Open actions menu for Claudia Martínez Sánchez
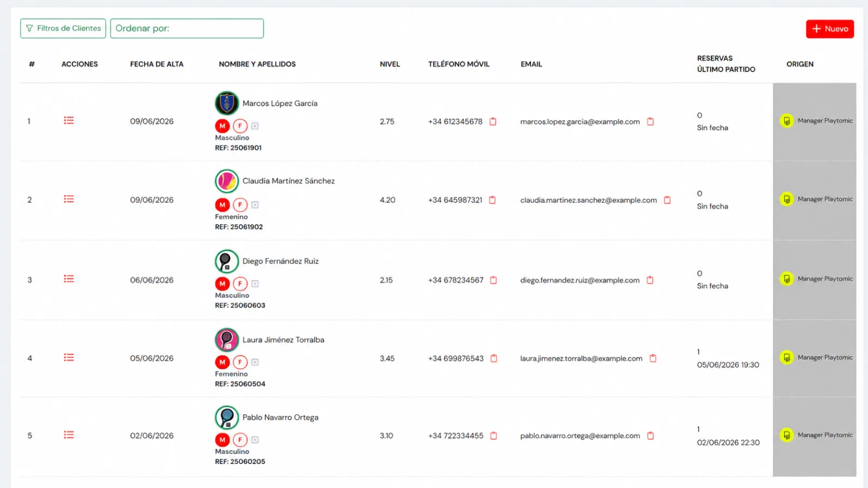The height and width of the screenshot is (488, 868). (69, 199)
